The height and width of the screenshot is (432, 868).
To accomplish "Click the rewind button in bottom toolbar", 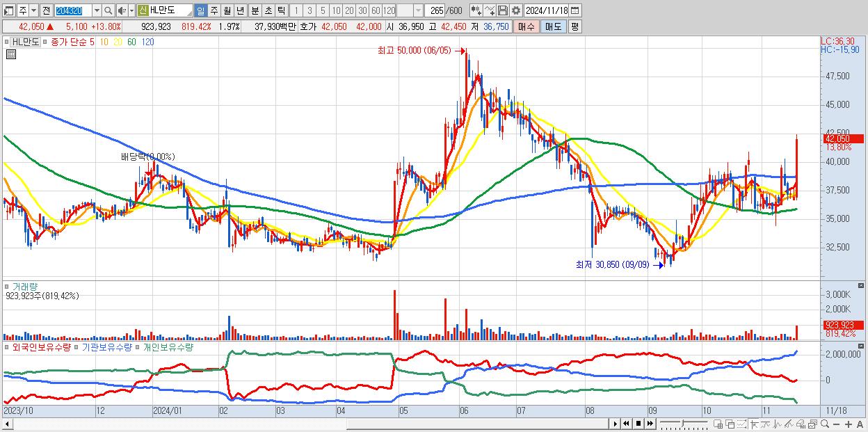I will click(627, 424).
